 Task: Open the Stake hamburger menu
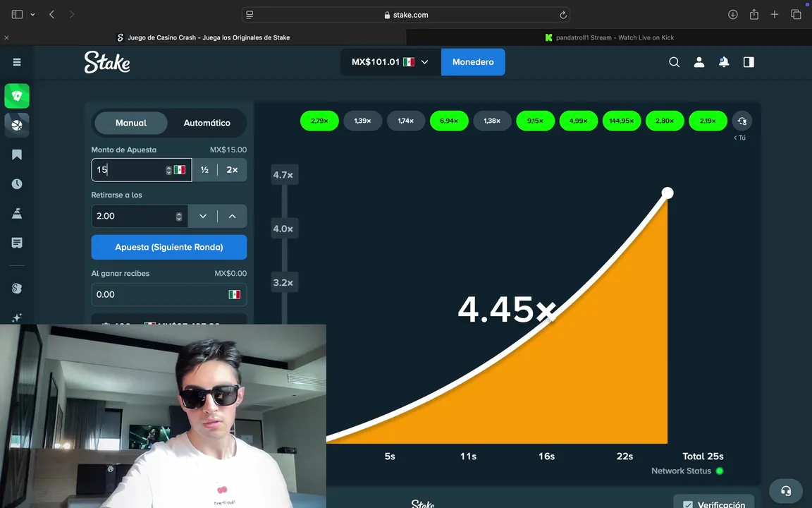[x=17, y=62]
